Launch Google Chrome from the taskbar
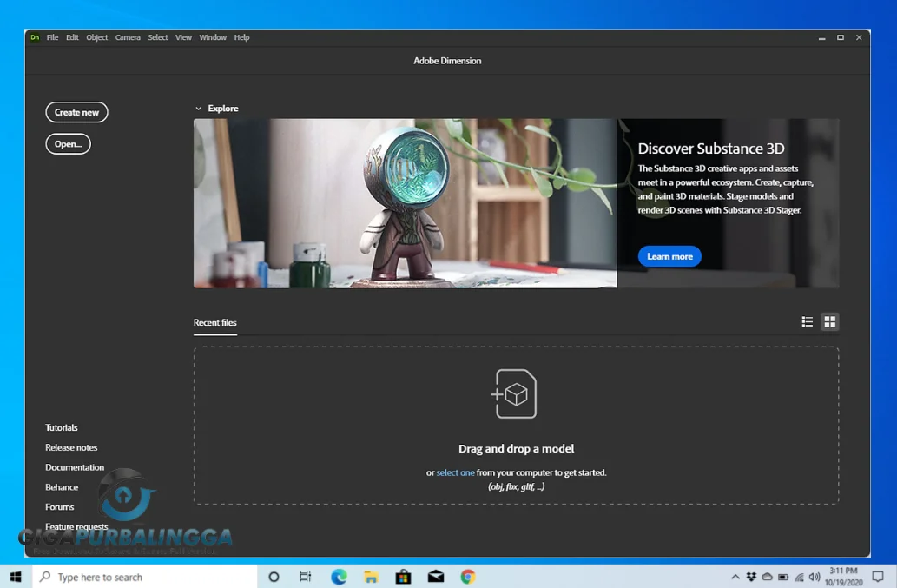The height and width of the screenshot is (588, 897). [x=467, y=576]
